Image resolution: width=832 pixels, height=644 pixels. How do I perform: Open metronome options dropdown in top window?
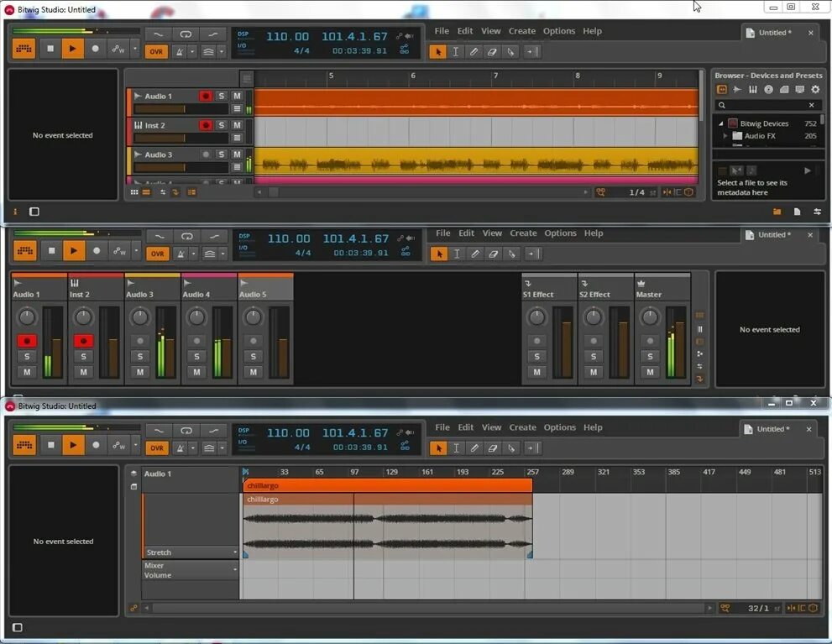[x=192, y=51]
